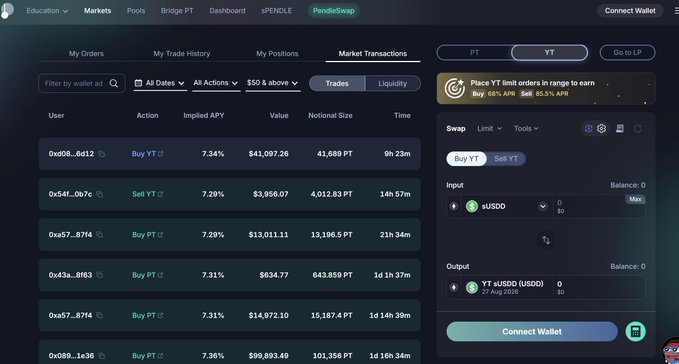This screenshot has width=679, height=364.
Task: Open $50 & above value filter
Action: click(272, 83)
